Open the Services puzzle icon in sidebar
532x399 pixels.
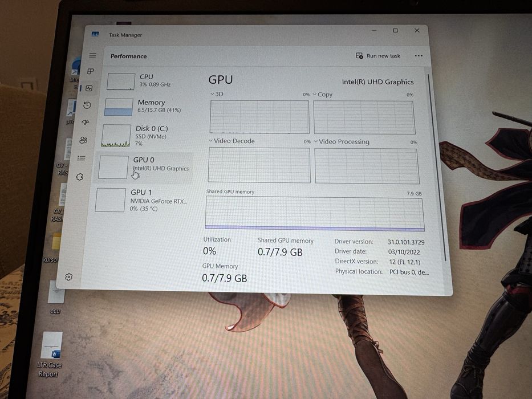pos(80,177)
